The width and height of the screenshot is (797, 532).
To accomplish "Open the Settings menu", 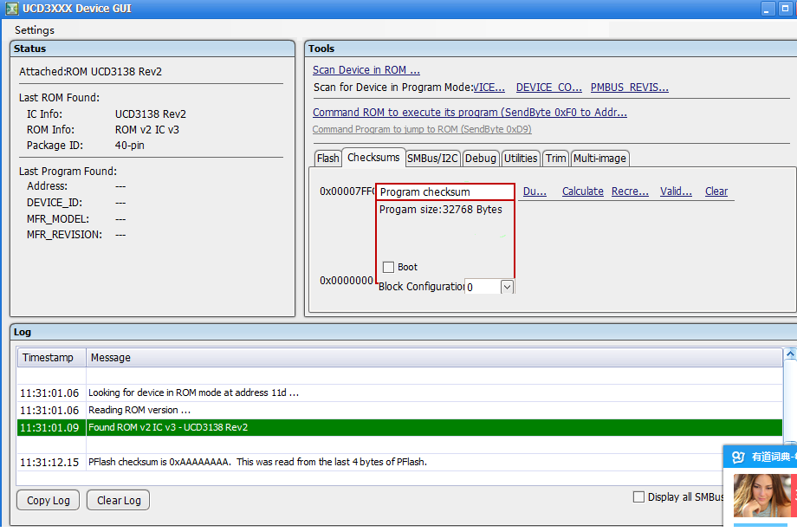I will coord(34,30).
